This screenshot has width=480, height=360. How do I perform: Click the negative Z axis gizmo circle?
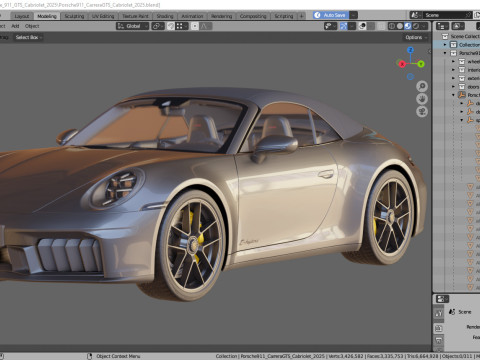pos(410,76)
